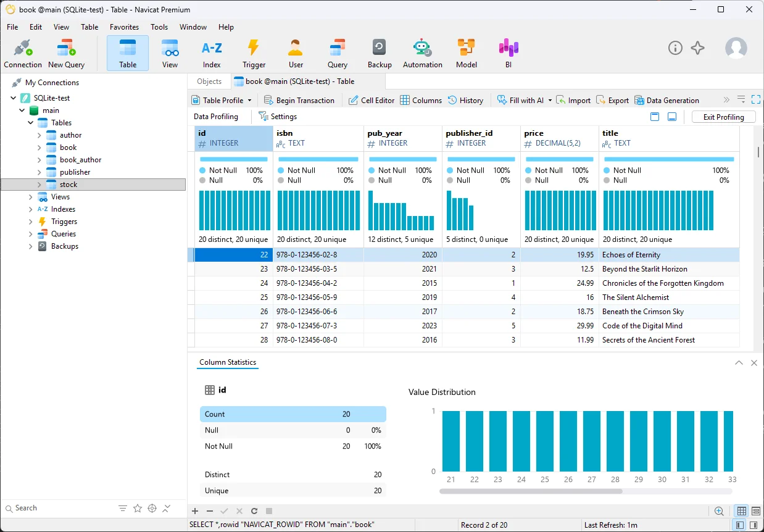Toggle the bottom panel layout icon
The height and width of the screenshot is (532, 764).
click(672, 117)
